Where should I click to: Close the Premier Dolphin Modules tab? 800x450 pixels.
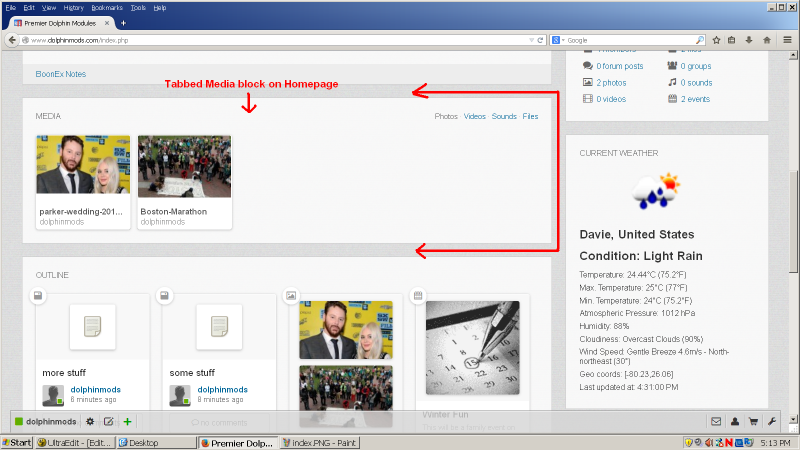(107, 23)
